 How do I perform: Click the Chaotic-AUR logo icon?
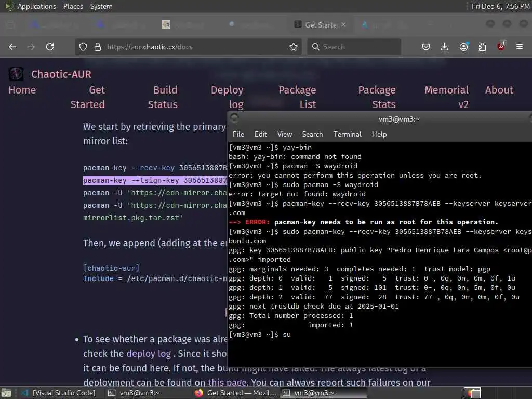point(16,74)
